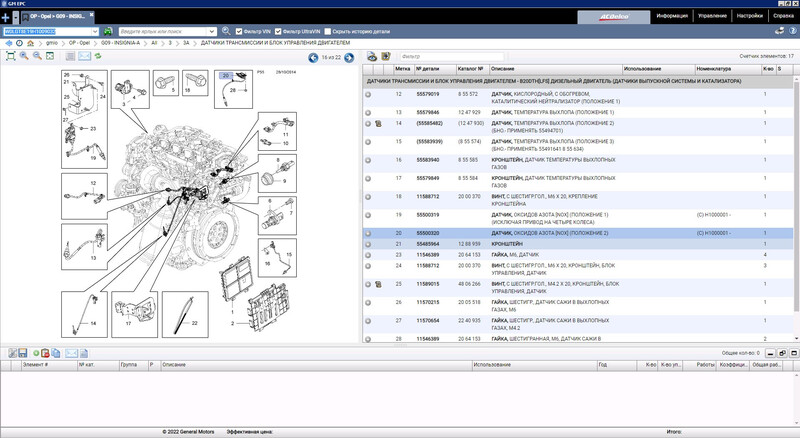Click the parts list bookmark icon
This screenshot has width=800, height=438.
pyautogui.click(x=386, y=57)
